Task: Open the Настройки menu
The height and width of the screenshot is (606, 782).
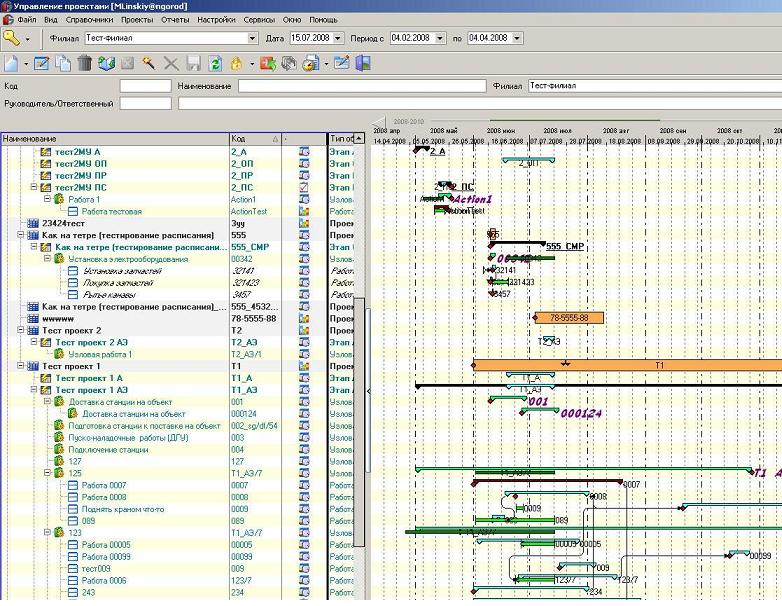Action: click(x=216, y=20)
